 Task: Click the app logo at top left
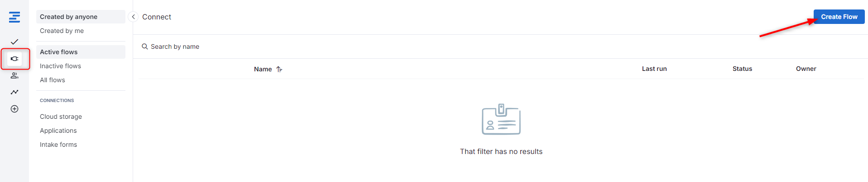[x=14, y=17]
